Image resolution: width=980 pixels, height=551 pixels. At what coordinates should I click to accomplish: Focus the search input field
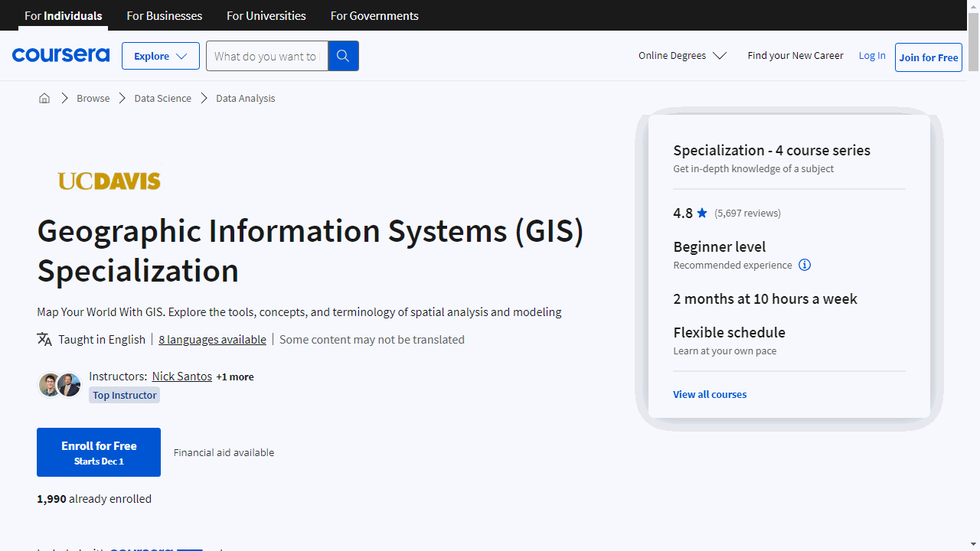pos(267,56)
